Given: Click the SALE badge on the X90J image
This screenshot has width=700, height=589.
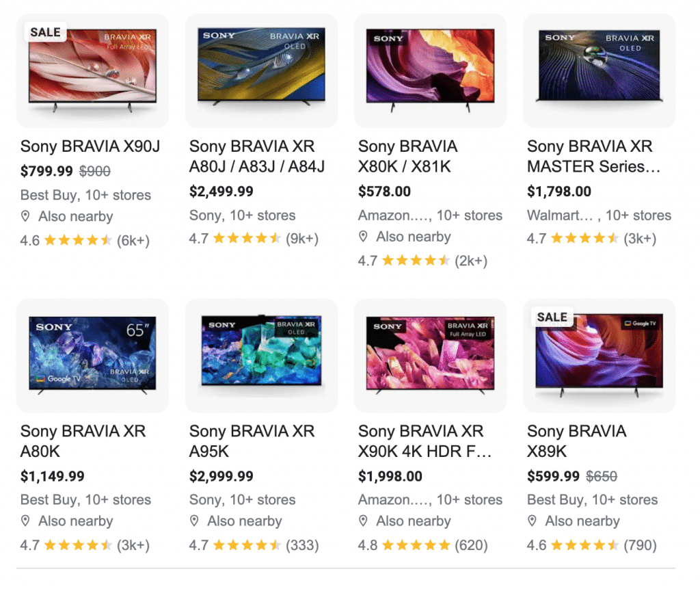Looking at the screenshot, I should coord(46,32).
